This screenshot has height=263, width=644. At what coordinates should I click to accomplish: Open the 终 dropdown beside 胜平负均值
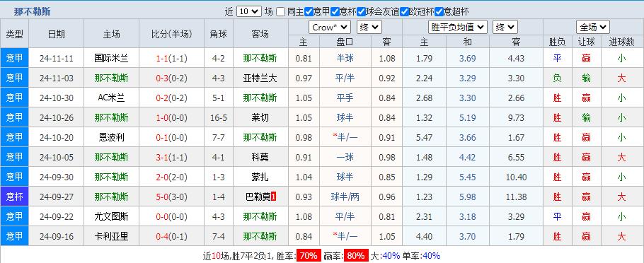tap(505, 28)
